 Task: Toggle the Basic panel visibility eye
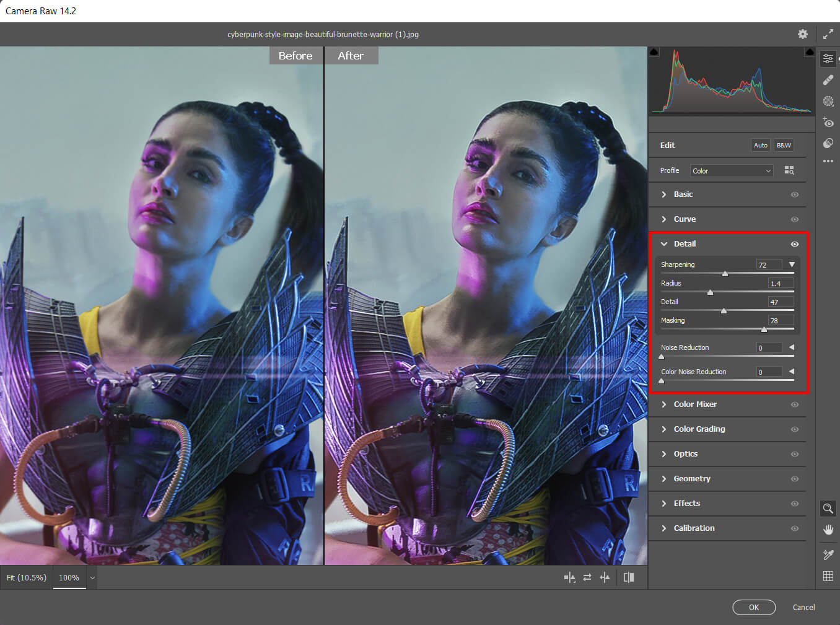coord(795,194)
